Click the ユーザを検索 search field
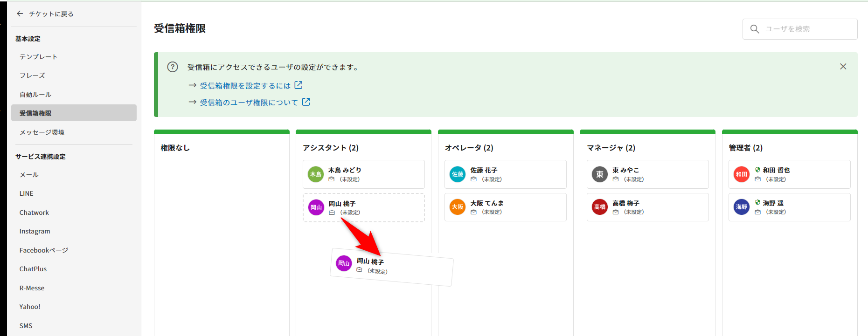868x336 pixels. click(x=807, y=29)
